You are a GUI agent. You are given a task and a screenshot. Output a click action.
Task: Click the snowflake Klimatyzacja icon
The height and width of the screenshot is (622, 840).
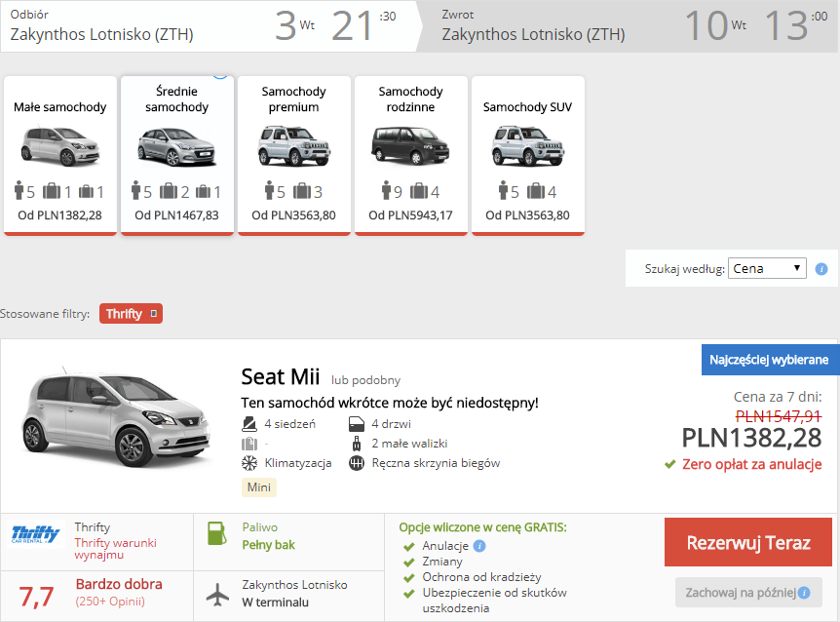[249, 463]
